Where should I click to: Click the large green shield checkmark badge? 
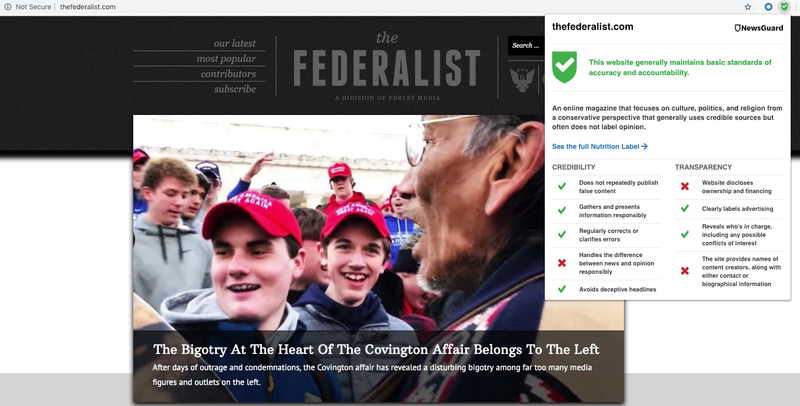click(x=564, y=67)
